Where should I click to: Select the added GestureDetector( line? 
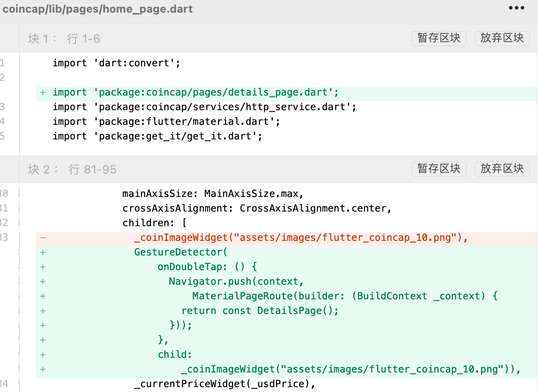tap(181, 253)
